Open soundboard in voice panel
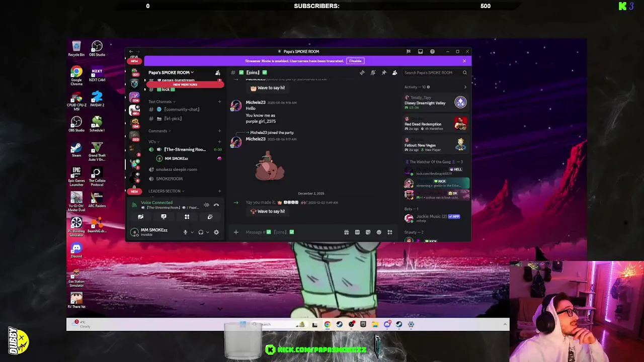Viewport: 644px width, 362px height. tap(210, 217)
